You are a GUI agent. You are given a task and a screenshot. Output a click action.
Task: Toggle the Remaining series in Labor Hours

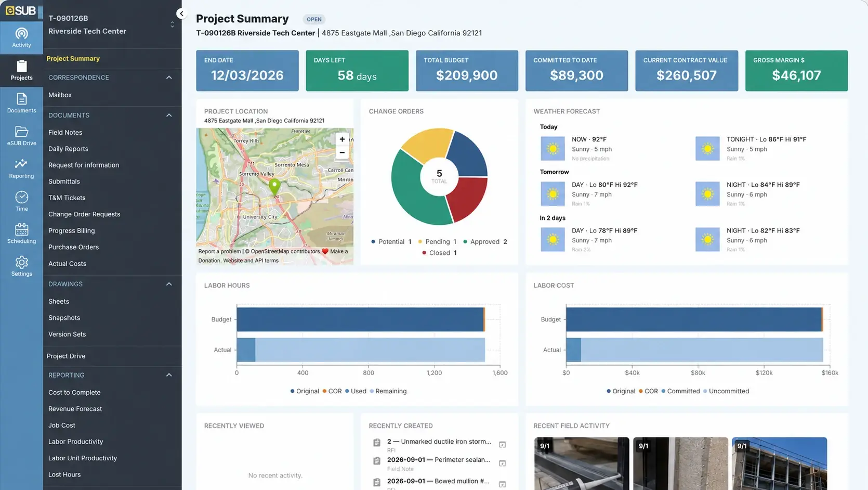click(388, 391)
